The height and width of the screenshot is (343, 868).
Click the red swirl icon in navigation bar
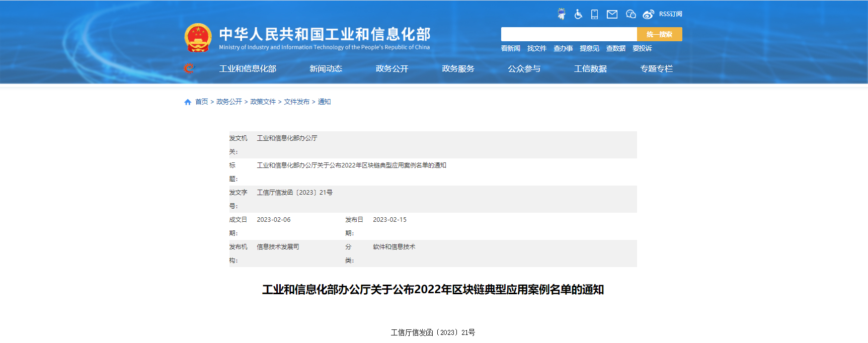pos(189,68)
